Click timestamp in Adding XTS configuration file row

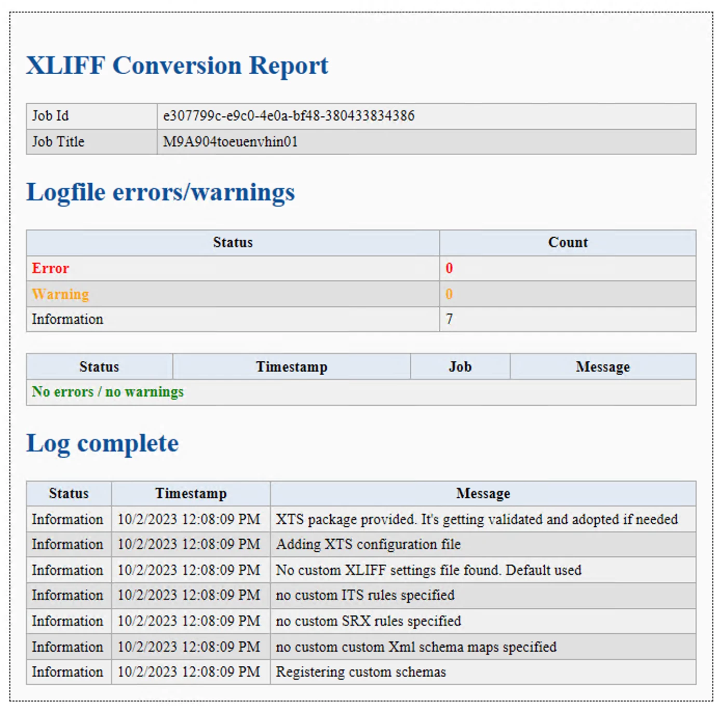[189, 544]
